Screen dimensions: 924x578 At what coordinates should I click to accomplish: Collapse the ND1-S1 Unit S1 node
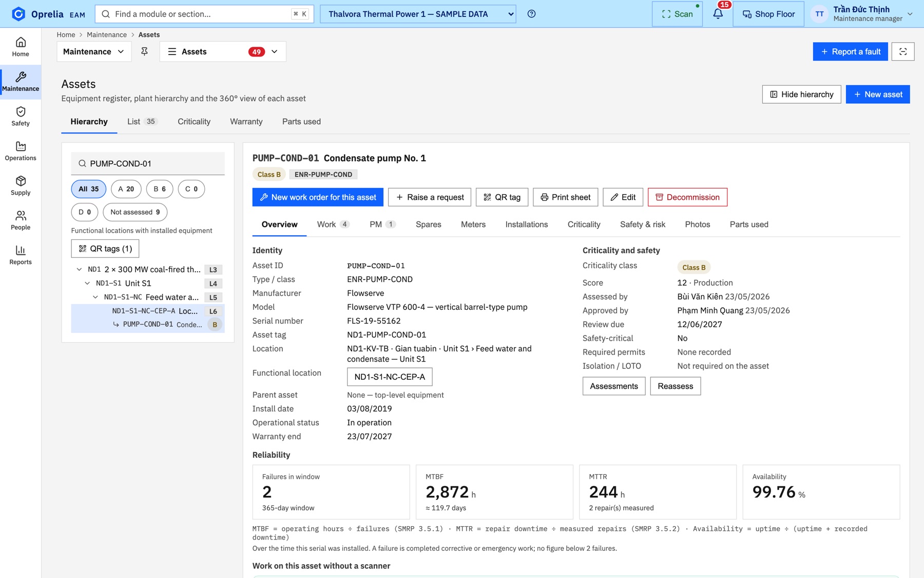(x=87, y=283)
